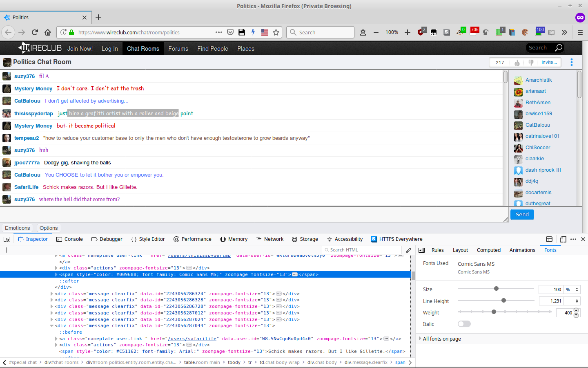Click the extension icon with red 706 badge
The width and height of the screenshot is (588, 368).
click(x=474, y=31)
